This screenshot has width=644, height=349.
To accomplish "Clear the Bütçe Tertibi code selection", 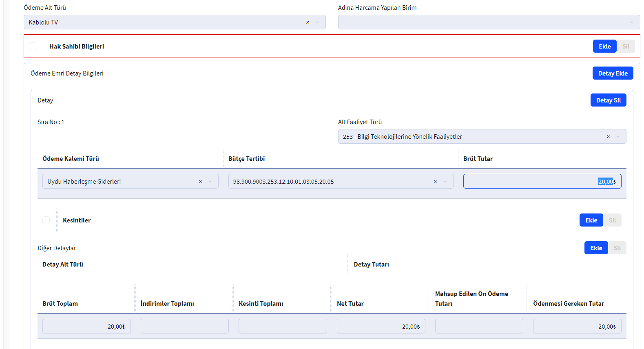I will (435, 182).
